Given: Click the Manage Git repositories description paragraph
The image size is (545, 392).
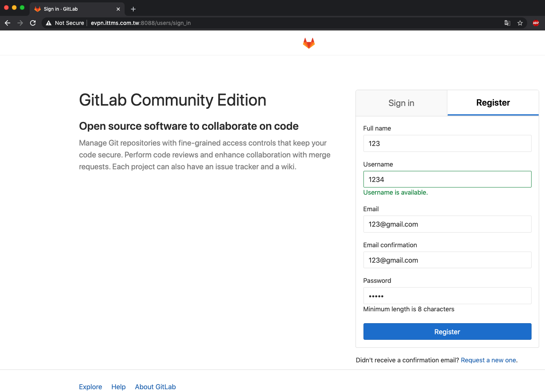Looking at the screenshot, I should [205, 155].
